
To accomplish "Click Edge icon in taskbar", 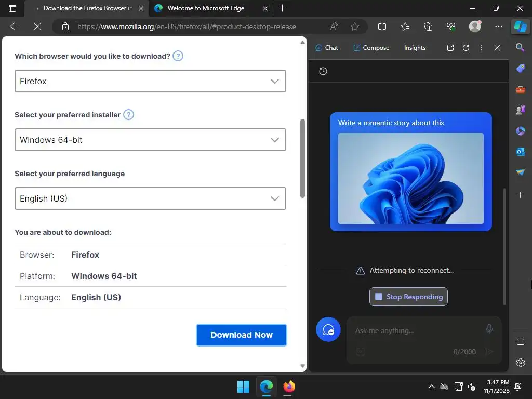I will (x=267, y=387).
